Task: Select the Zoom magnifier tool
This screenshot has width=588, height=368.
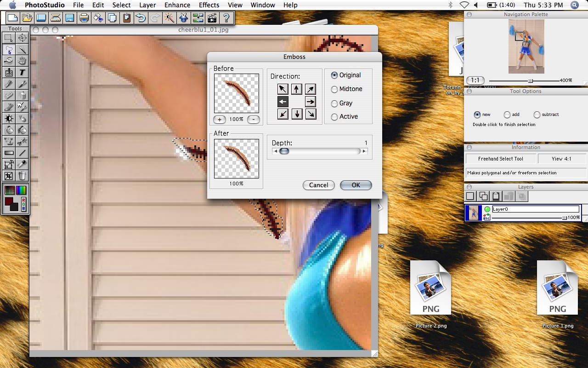Action: coord(9,61)
